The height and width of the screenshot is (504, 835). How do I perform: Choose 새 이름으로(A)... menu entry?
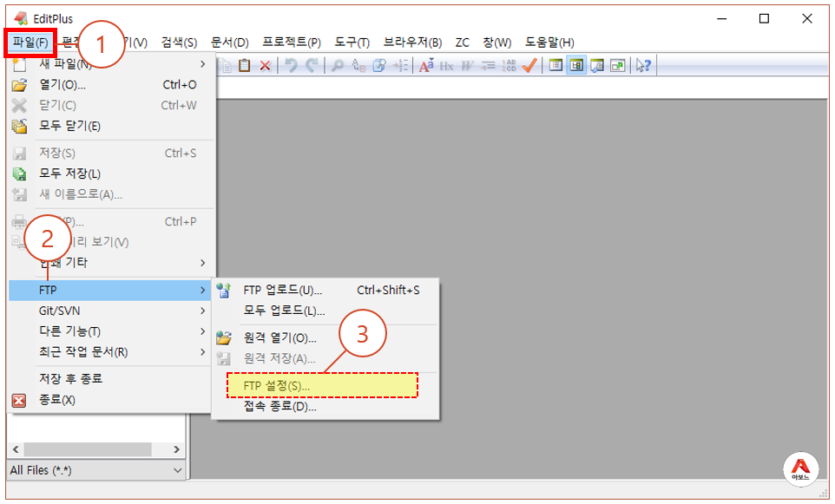coord(111,194)
